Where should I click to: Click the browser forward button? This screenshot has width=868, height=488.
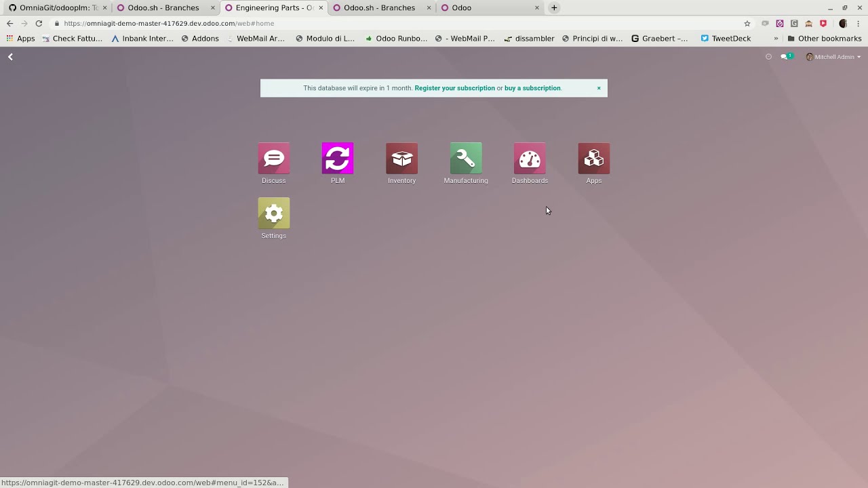24,23
